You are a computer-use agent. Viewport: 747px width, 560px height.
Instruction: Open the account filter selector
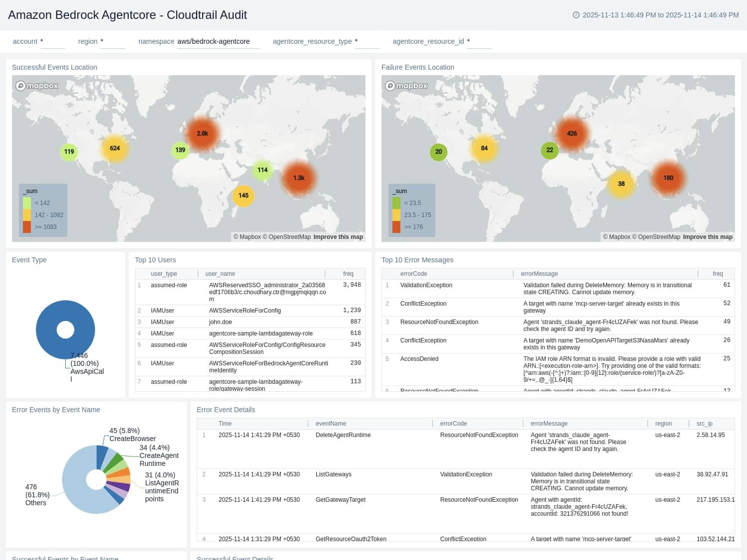click(x=52, y=42)
